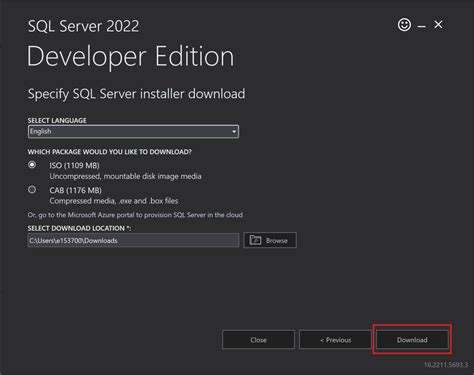Open the Select Language dropdown
474x375 pixels.
tap(133, 131)
